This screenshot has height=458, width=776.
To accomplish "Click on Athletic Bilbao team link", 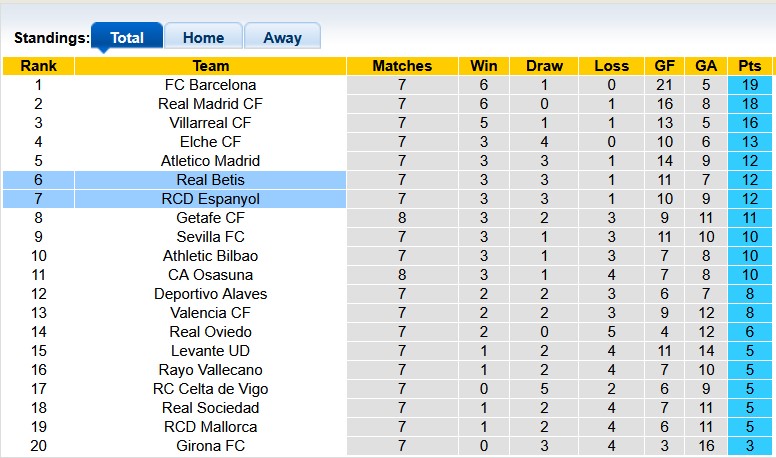I will tap(210, 256).
